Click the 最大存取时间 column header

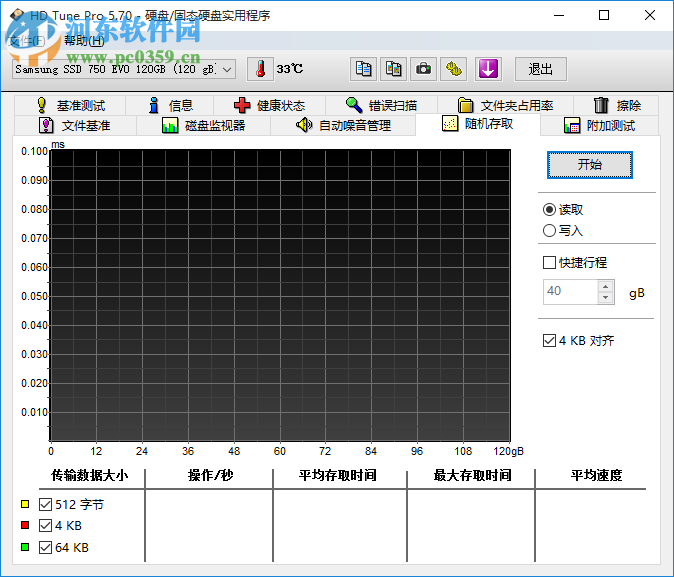[472, 475]
